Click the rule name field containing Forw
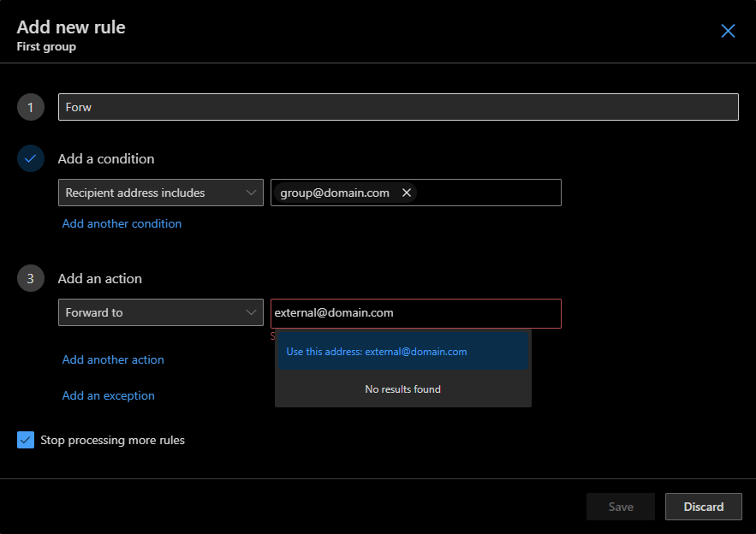Screen dimensions: 756x534 click(398, 107)
